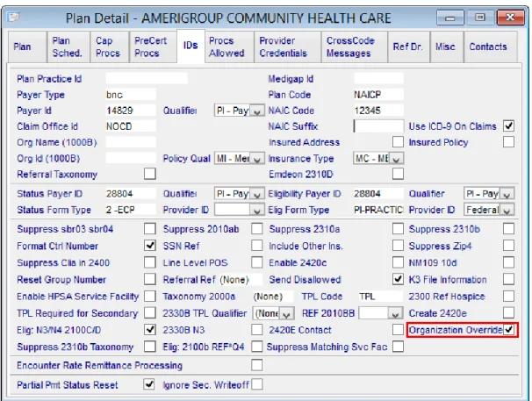532x401 pixels.
Task: Check the Emdeon 2310D box
Action: [x=398, y=174]
